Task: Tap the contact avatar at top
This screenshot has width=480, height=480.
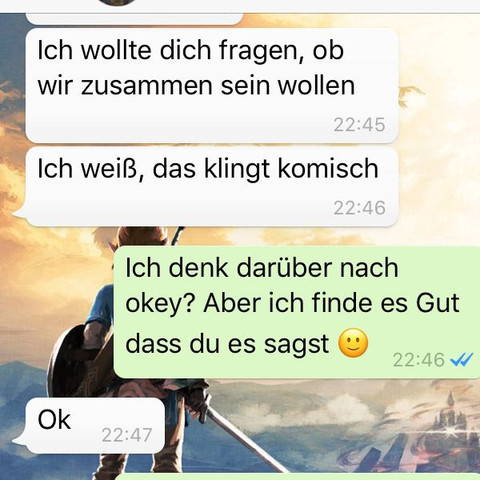Action: [x=117, y=3]
